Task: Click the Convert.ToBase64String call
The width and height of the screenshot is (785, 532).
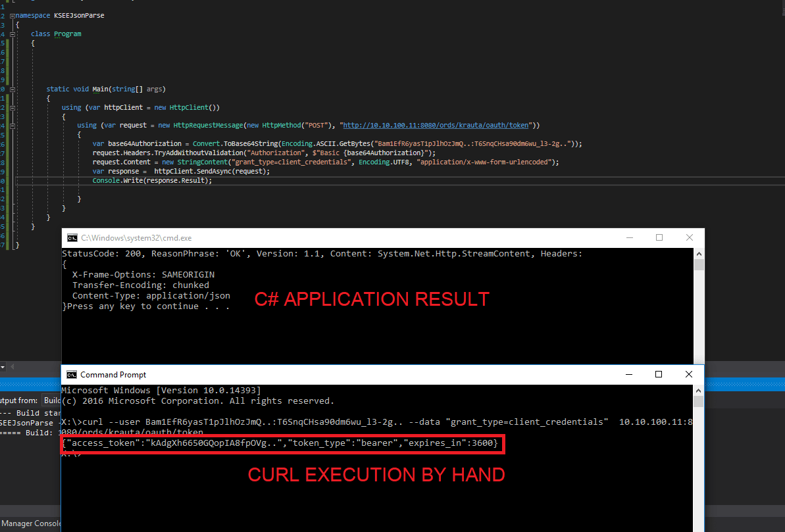Action: point(236,143)
